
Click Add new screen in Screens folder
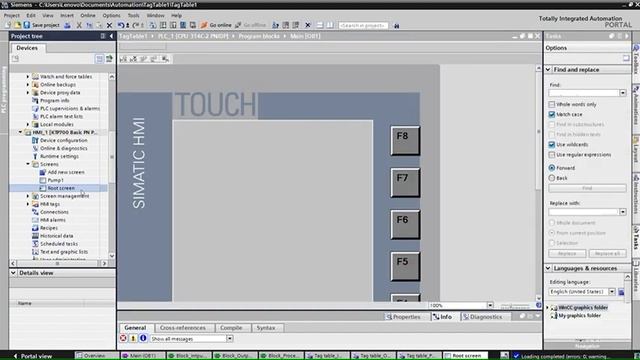(66, 172)
